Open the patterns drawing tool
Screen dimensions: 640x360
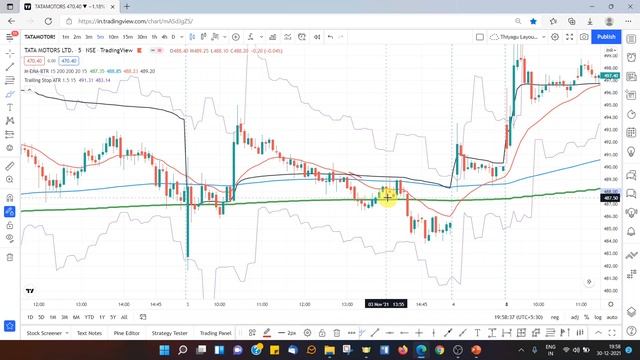10,121
